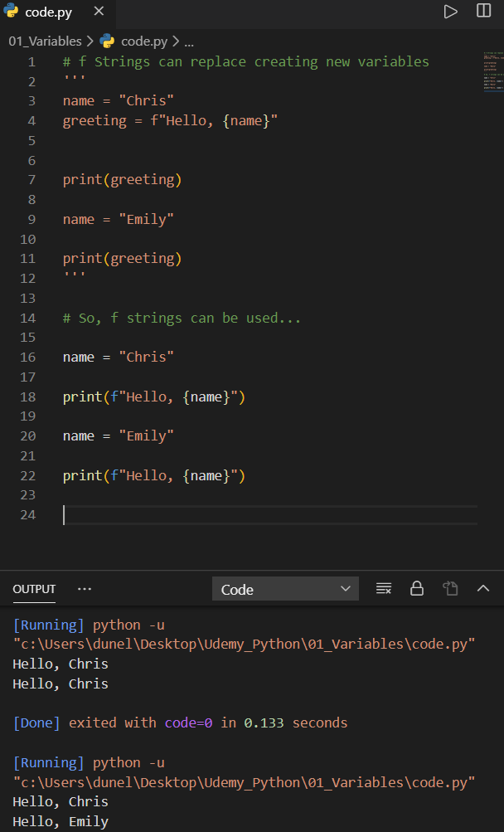Switch to the OUTPUT tab
This screenshot has width=504, height=832.
(33, 589)
